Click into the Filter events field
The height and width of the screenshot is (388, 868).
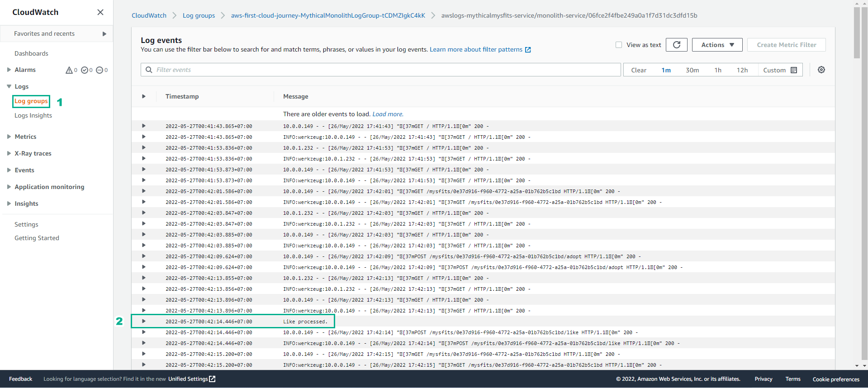click(x=381, y=70)
